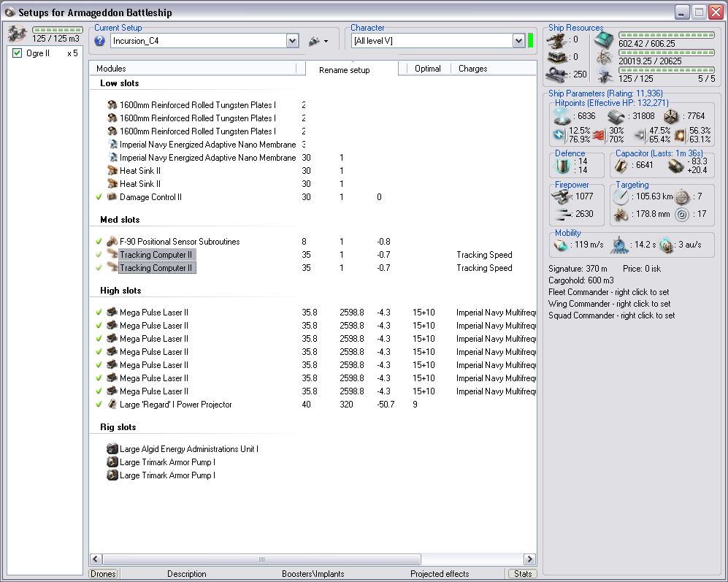728x582 pixels.
Task: Click Wing Commander right click to set
Action: 609,304
